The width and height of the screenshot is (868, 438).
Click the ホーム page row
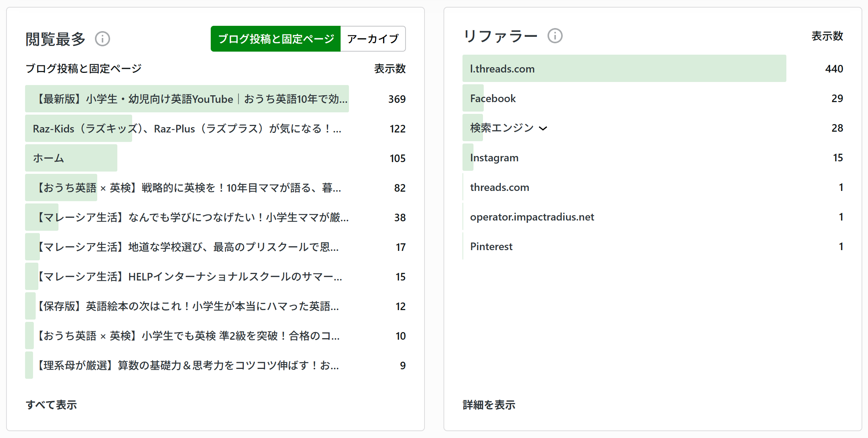point(49,158)
